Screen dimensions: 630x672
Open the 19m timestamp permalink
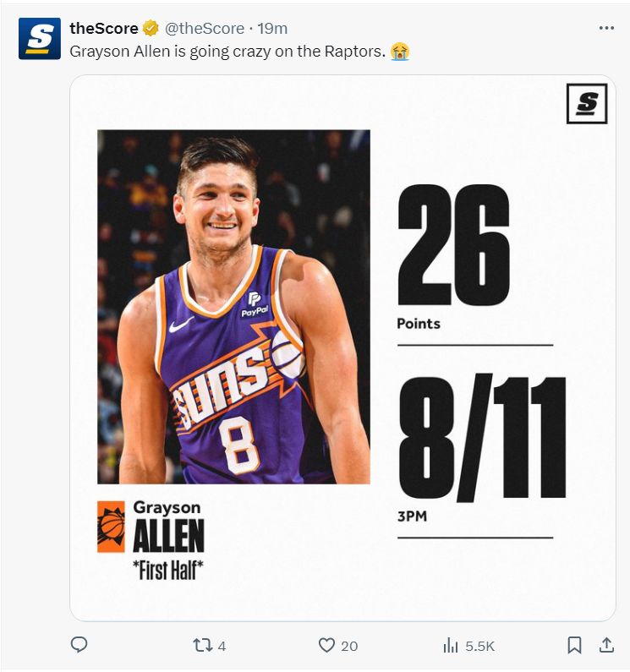coord(272,29)
